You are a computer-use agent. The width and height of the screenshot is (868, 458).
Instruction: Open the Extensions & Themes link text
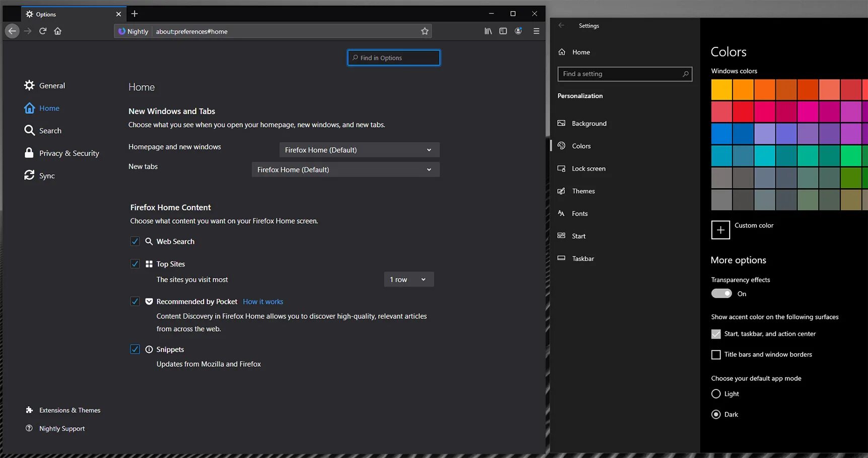click(x=70, y=410)
